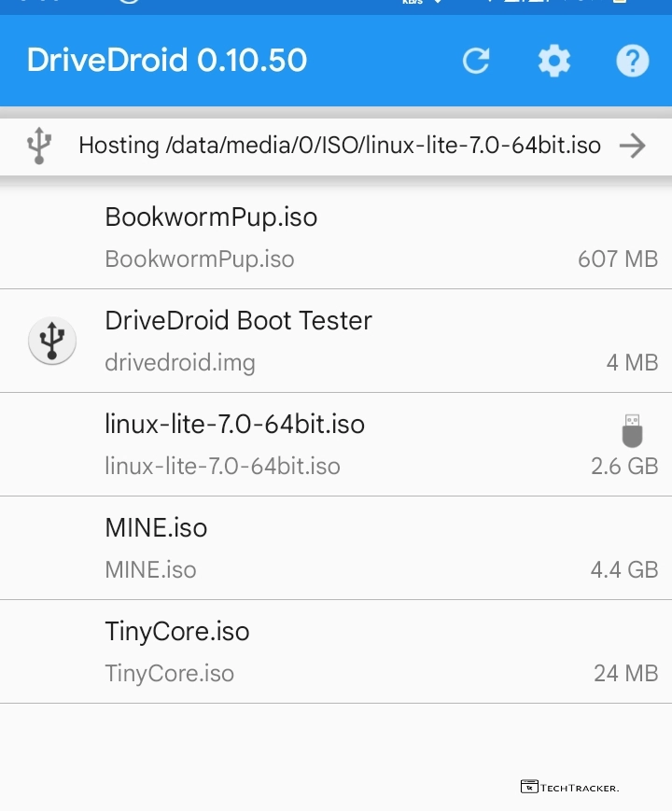Open help with the question mark icon
Viewport: 672px width, 811px height.
point(632,62)
